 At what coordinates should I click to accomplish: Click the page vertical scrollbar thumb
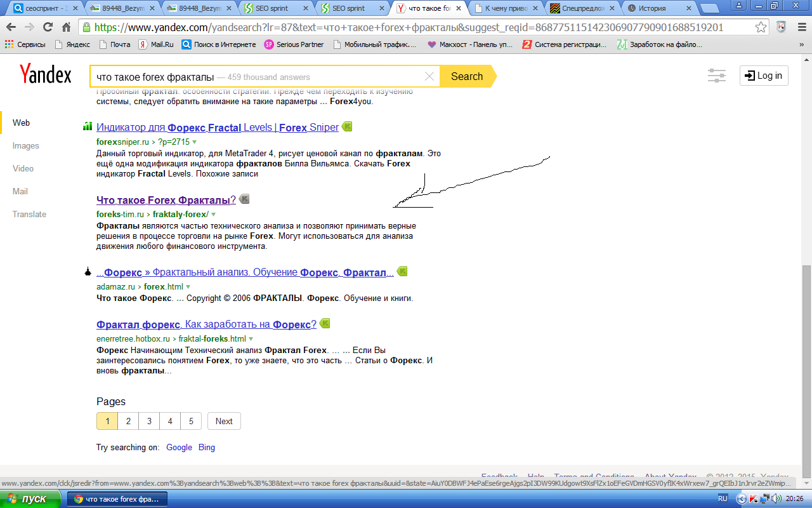click(807, 371)
